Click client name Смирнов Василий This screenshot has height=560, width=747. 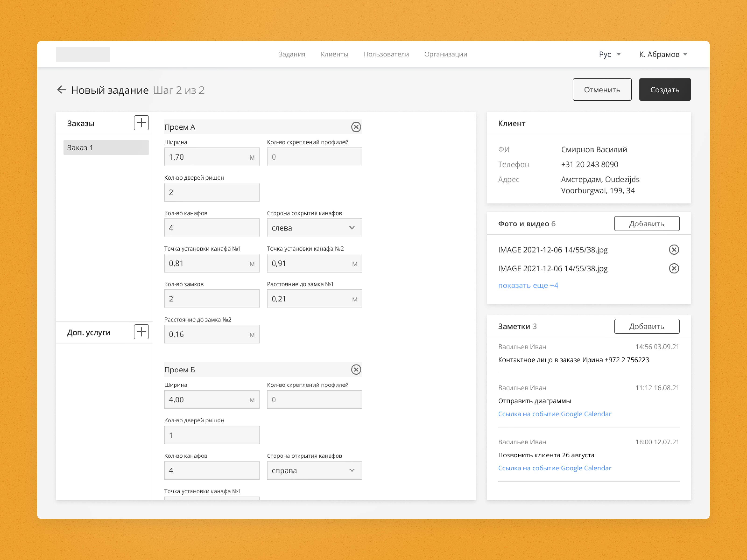point(594,150)
